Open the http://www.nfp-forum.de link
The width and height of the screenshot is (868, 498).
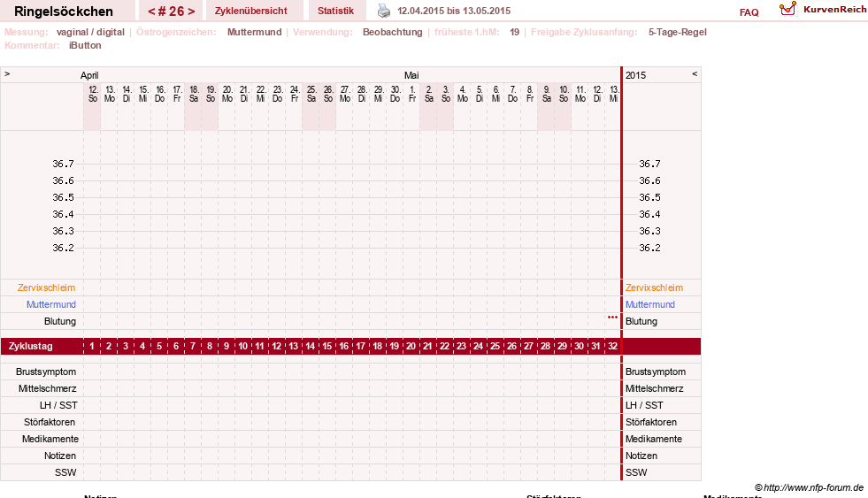[813, 487]
